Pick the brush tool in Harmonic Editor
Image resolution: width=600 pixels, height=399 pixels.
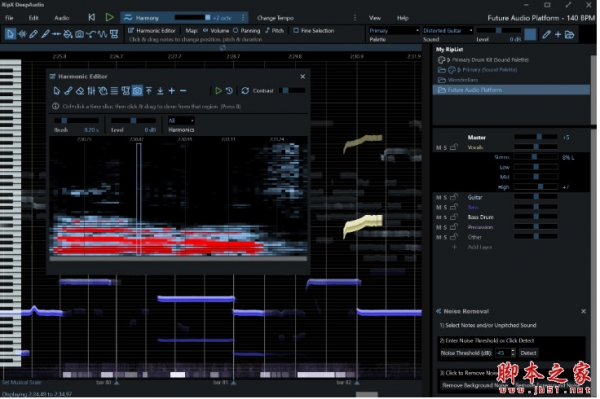(68, 91)
